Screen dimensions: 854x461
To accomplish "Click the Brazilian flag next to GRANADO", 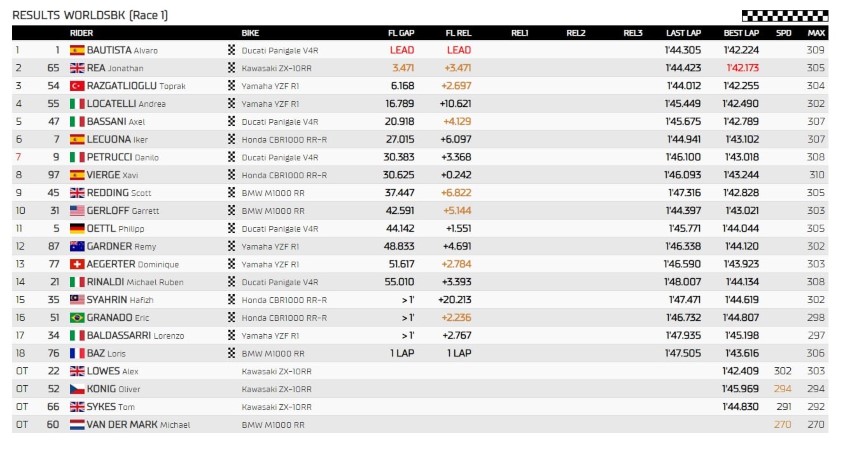I will (x=77, y=317).
